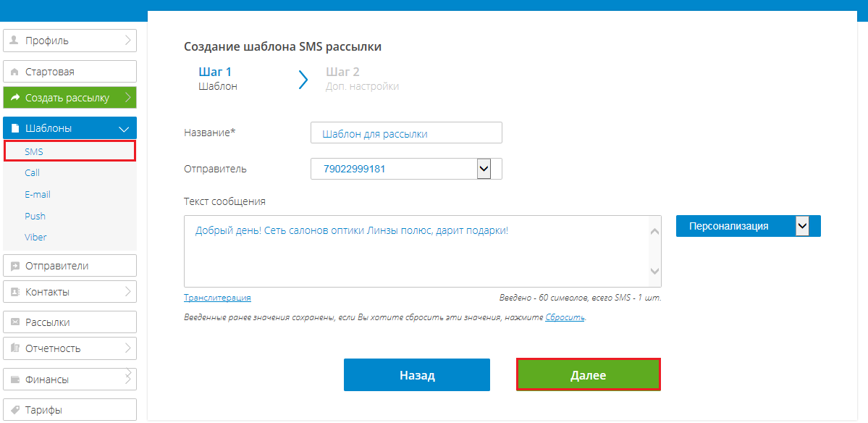Open the Viber templates menu item

(35, 237)
